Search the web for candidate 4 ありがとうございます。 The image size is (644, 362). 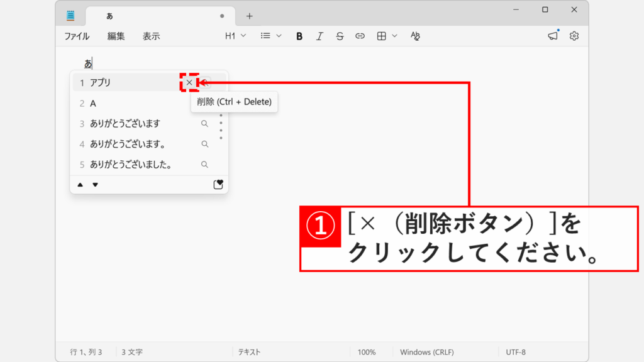(x=204, y=144)
